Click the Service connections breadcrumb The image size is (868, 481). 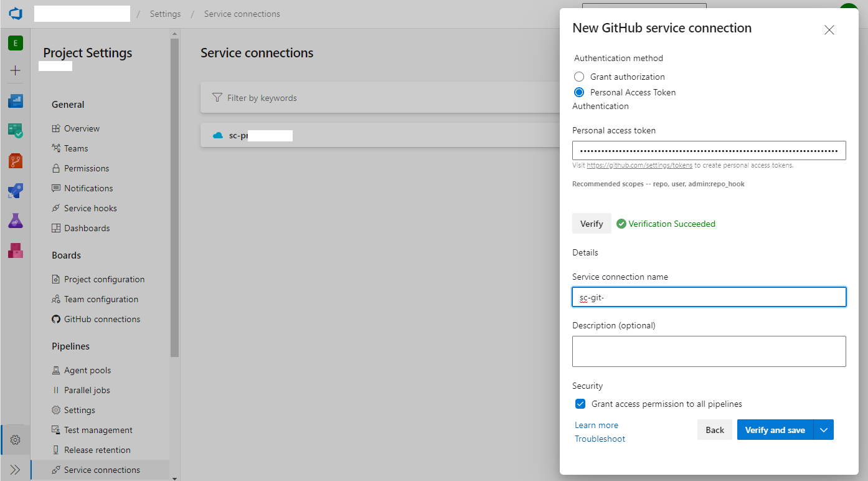click(x=242, y=14)
